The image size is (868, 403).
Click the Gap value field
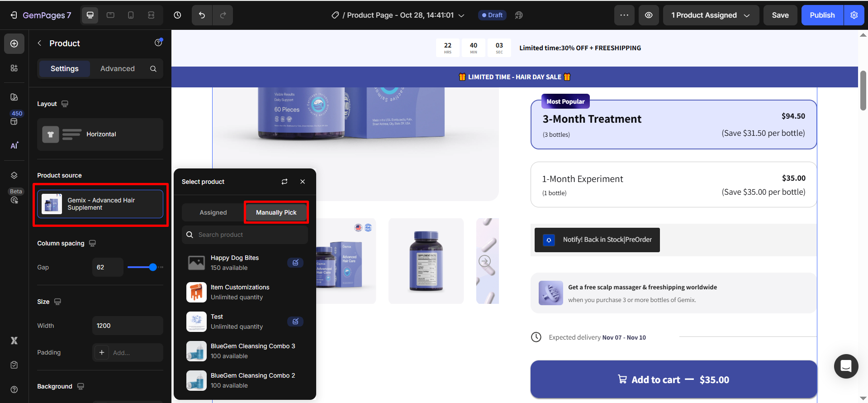click(x=108, y=267)
